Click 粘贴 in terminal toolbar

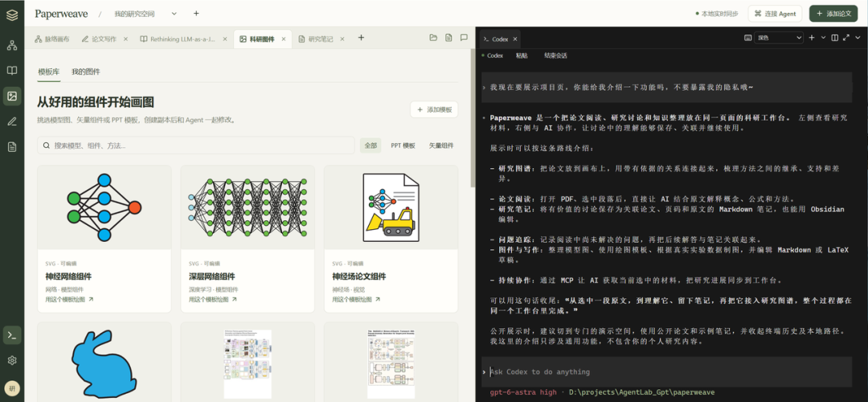click(x=522, y=56)
